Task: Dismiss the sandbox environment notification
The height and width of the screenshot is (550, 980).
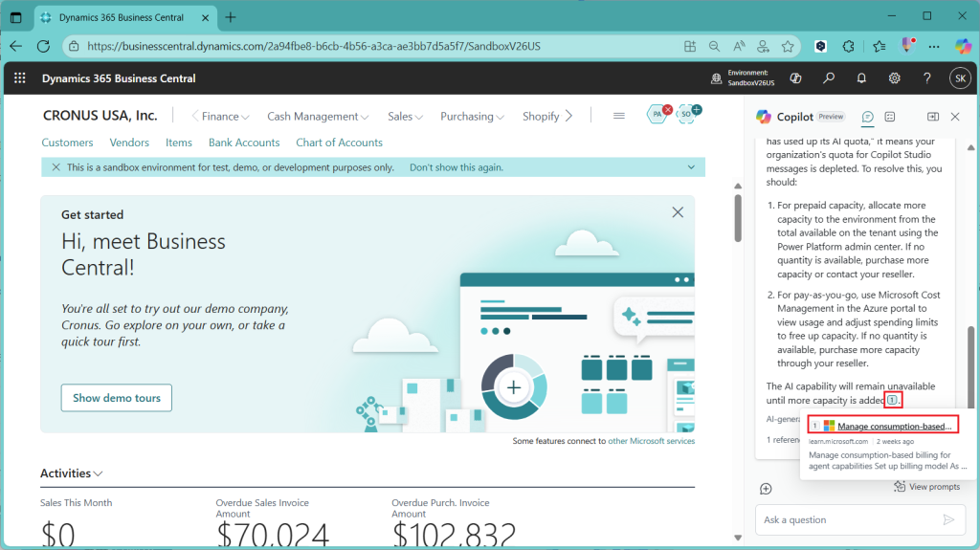Action: coord(56,167)
